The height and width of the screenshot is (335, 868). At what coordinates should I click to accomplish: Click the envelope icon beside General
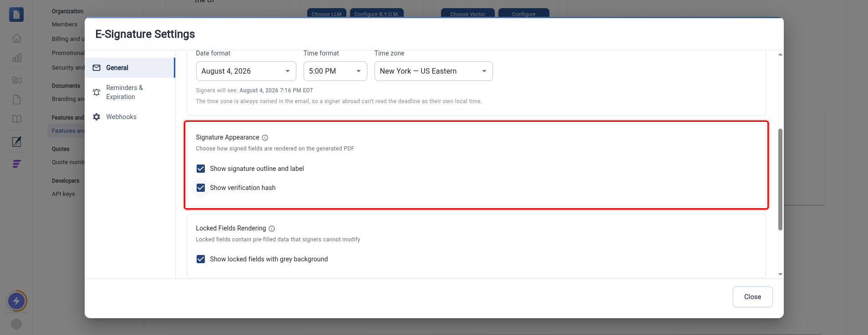pyautogui.click(x=96, y=68)
